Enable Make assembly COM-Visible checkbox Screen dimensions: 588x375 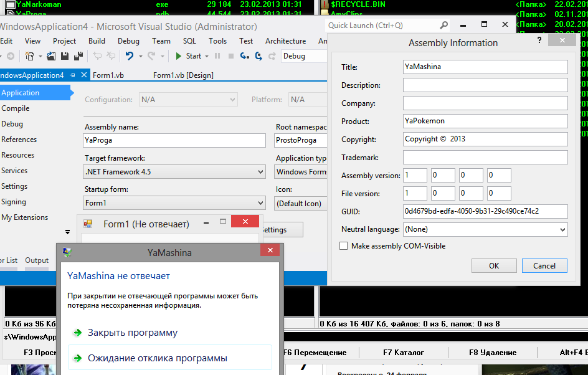(x=343, y=246)
